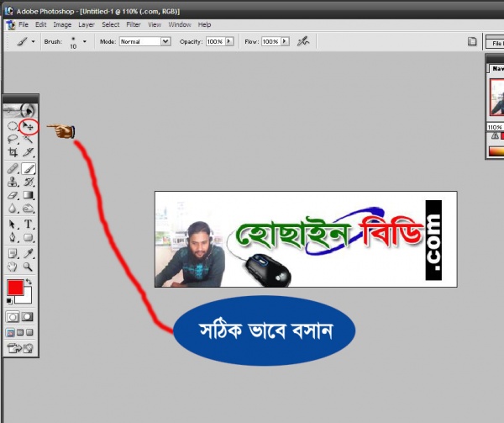504x423 pixels.
Task: Open the View menu
Action: click(x=155, y=24)
